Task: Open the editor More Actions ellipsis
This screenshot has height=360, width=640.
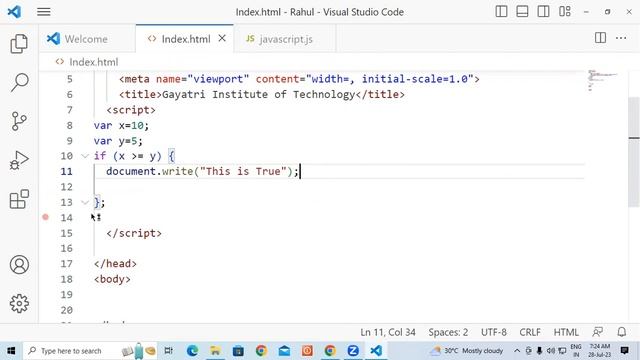Action: tap(621, 38)
